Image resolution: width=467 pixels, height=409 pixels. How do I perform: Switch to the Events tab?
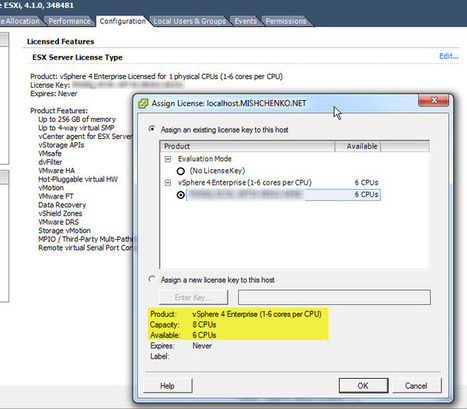click(x=246, y=21)
